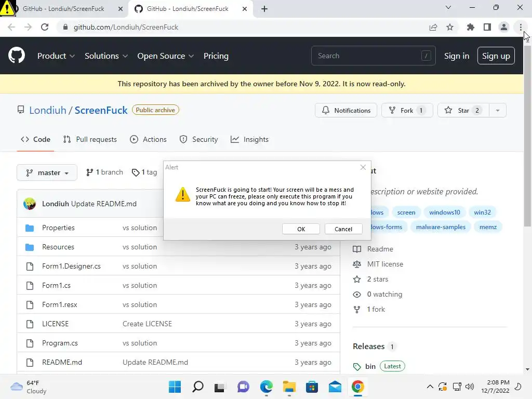
Task: Switch to the Pull requests tab
Action: tap(90, 139)
